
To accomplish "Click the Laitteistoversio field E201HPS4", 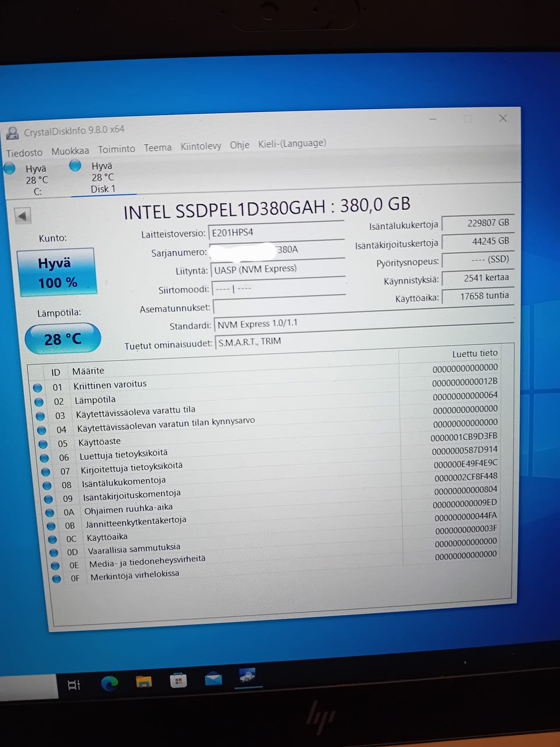I will (x=276, y=232).
